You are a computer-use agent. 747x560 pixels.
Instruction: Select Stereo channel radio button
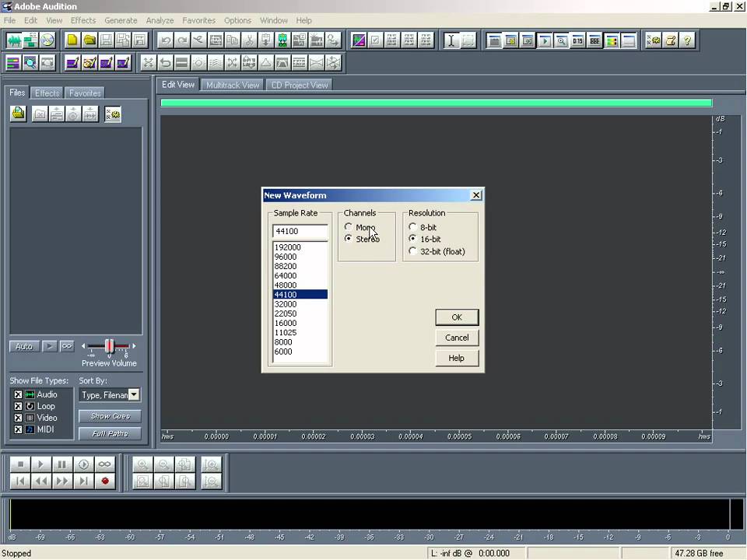(x=349, y=239)
